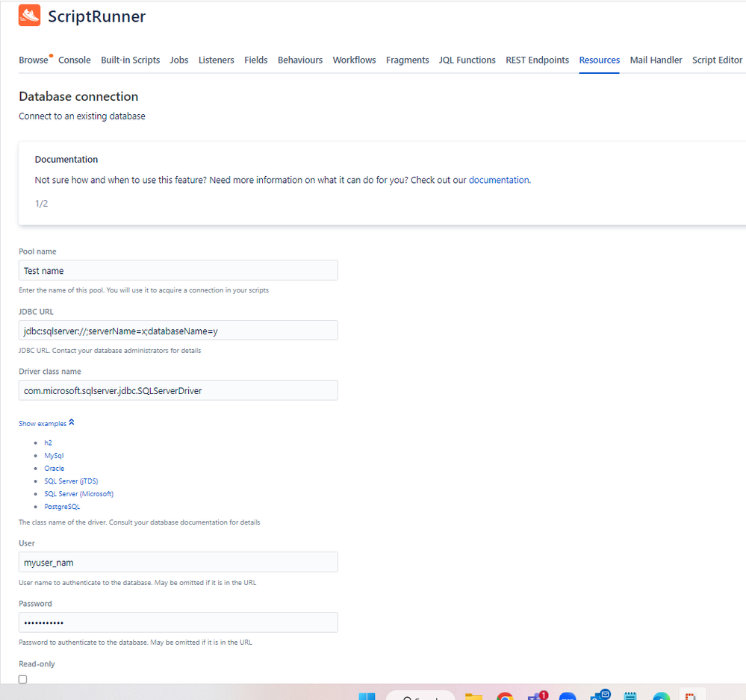Click into the JDBC URL field
Screen dimensions: 746x700
(178, 331)
